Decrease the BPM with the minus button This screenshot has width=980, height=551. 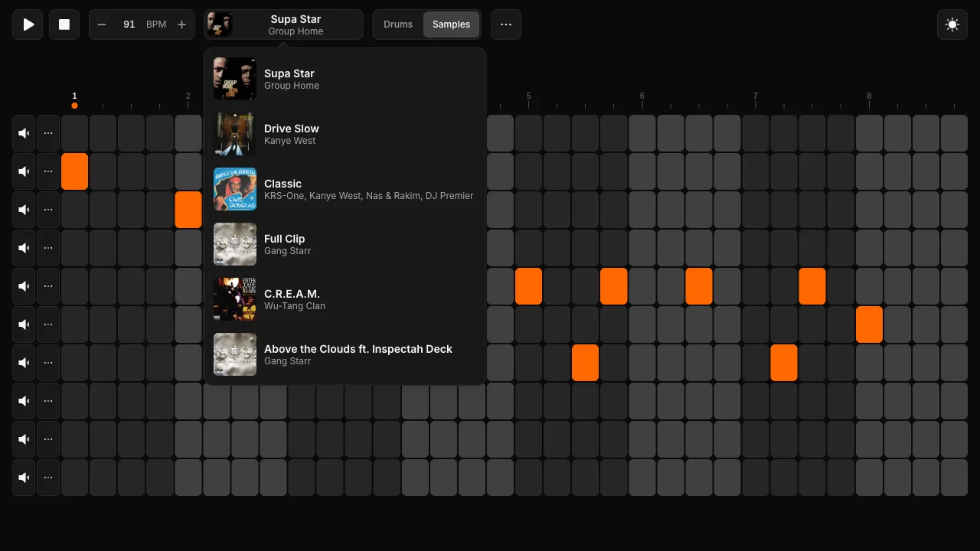pyautogui.click(x=102, y=24)
